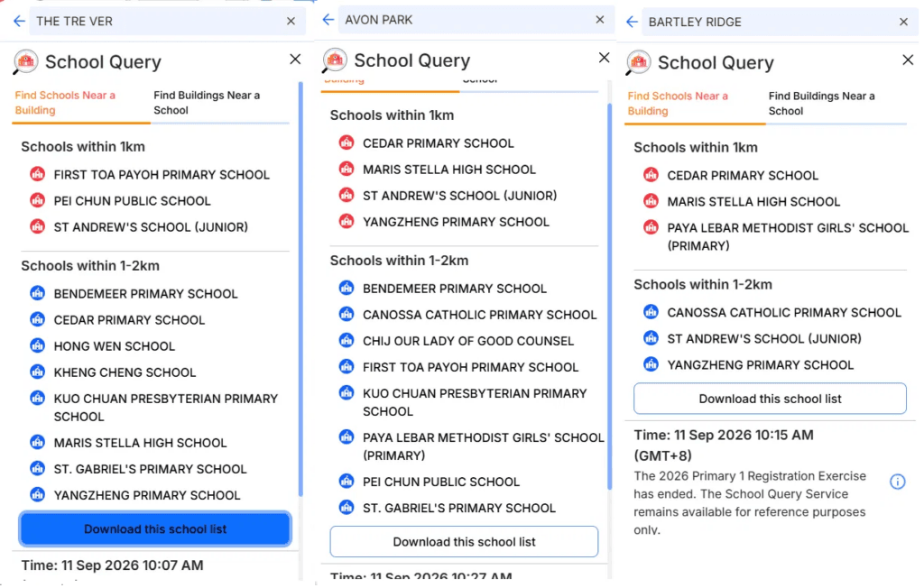The image size is (924, 588).
Task: Select KUO CHUAN PRESBYTERIAN in THE TRE VER panel
Action: (x=166, y=408)
